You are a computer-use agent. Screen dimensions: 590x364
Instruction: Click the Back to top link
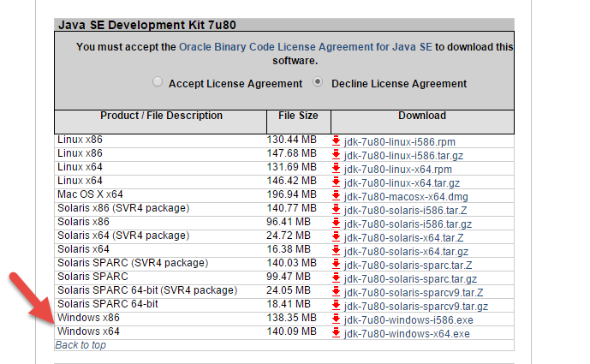point(80,345)
